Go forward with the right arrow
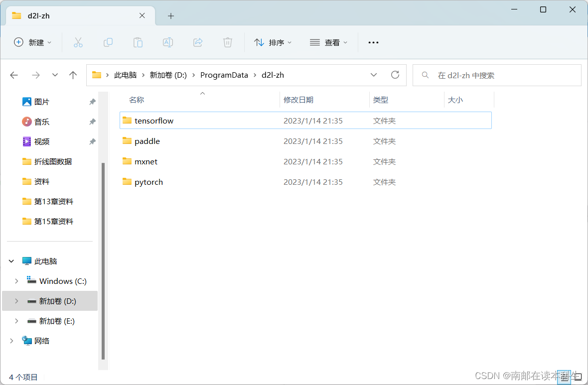The image size is (588, 385). coord(35,75)
